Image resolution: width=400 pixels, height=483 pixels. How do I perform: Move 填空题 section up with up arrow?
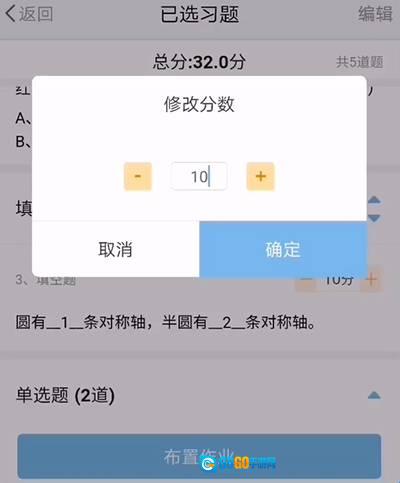click(x=374, y=200)
